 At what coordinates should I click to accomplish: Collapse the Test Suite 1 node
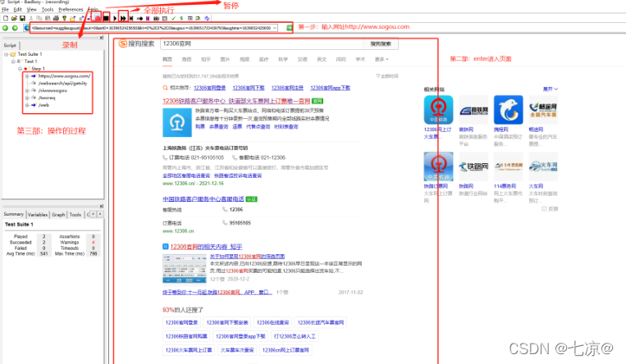7,54
